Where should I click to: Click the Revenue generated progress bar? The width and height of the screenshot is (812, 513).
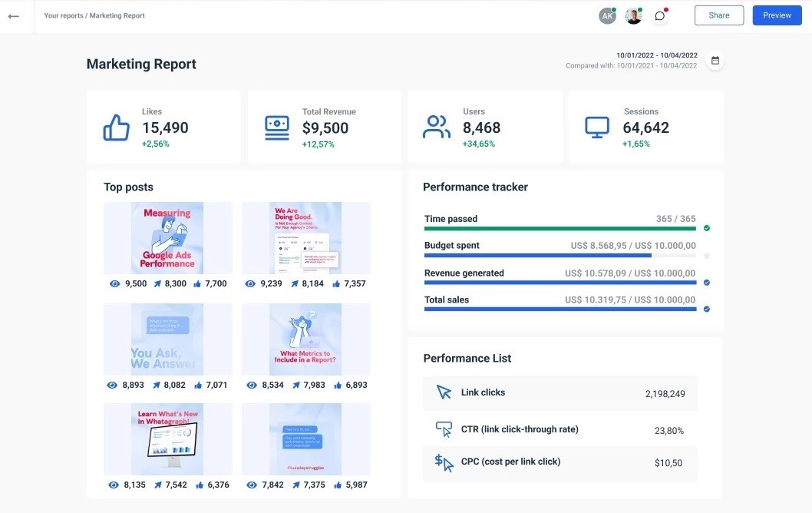pos(559,283)
